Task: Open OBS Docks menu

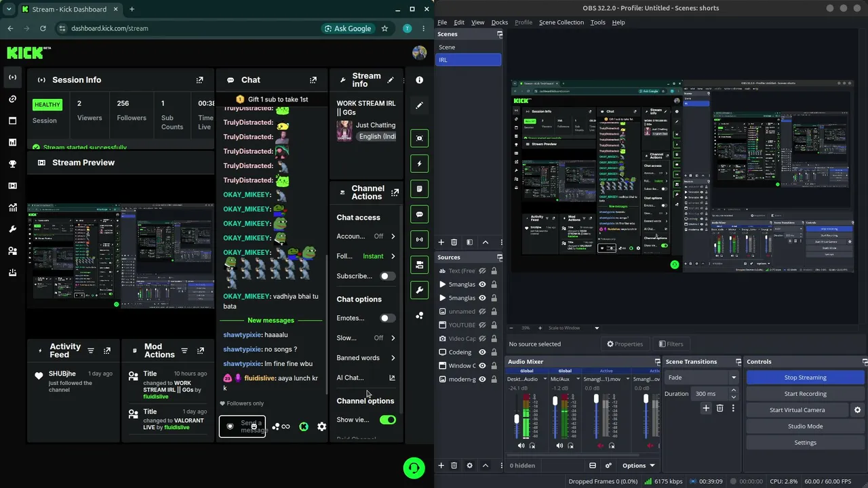Action: tap(500, 22)
